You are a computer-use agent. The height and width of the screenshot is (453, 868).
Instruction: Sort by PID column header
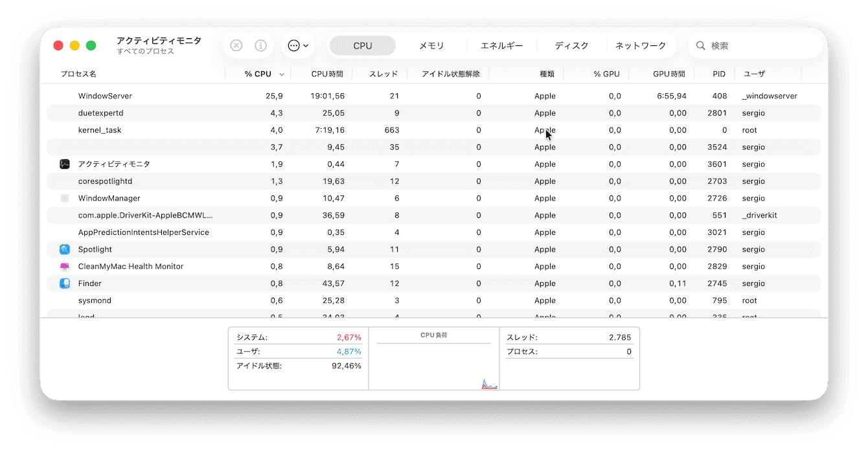click(x=719, y=74)
